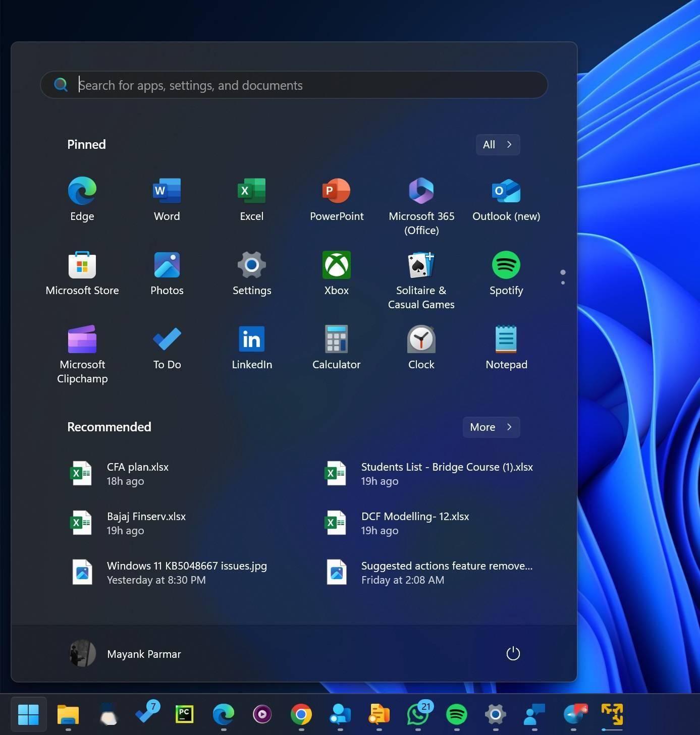Open Outlook (new) pinned app

pyautogui.click(x=506, y=199)
